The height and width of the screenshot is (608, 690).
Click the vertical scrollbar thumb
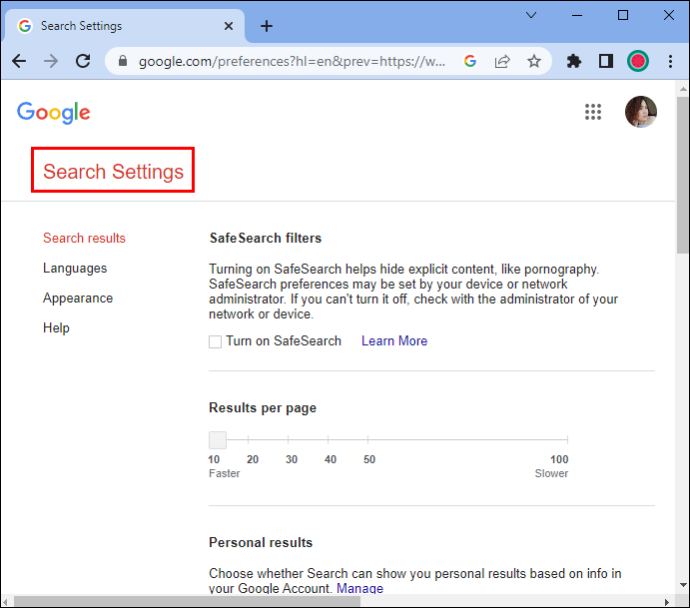pos(683,175)
